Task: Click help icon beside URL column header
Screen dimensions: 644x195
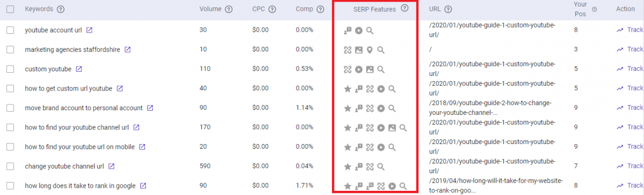Action: click(448, 9)
